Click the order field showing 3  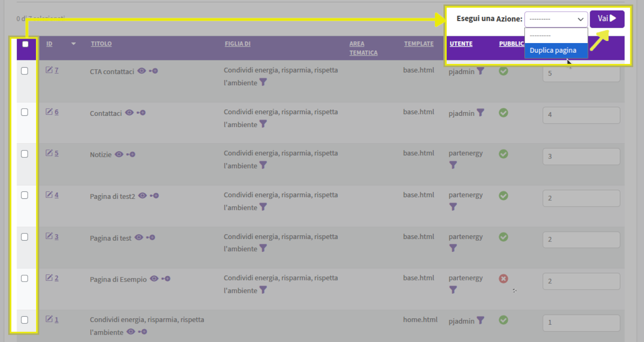tap(581, 157)
